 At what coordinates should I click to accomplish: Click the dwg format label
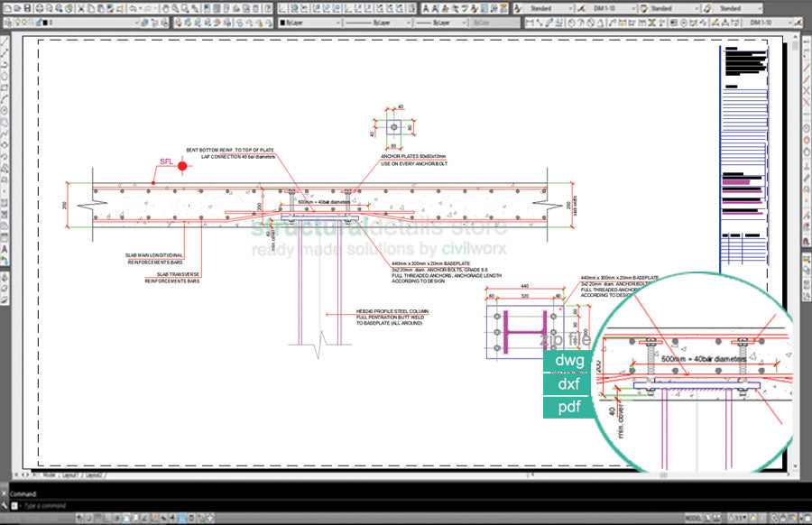click(569, 361)
